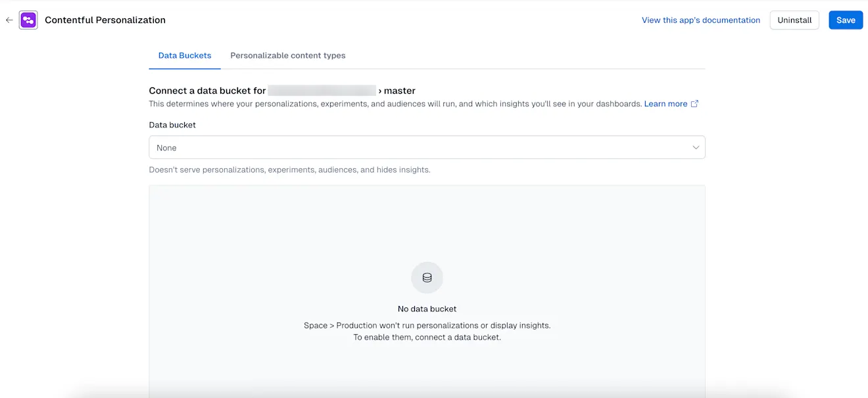Click the blurred space name in the heading
This screenshot has height=398, width=868.
[x=322, y=90]
